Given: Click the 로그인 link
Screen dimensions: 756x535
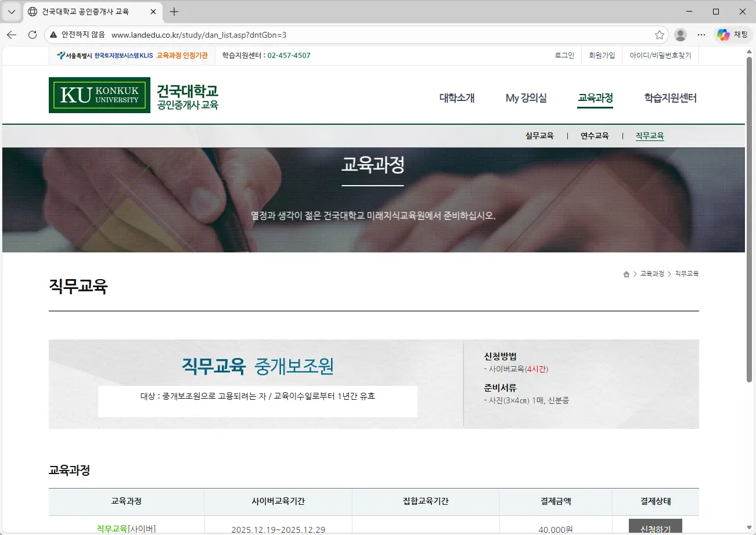Looking at the screenshot, I should (x=564, y=55).
